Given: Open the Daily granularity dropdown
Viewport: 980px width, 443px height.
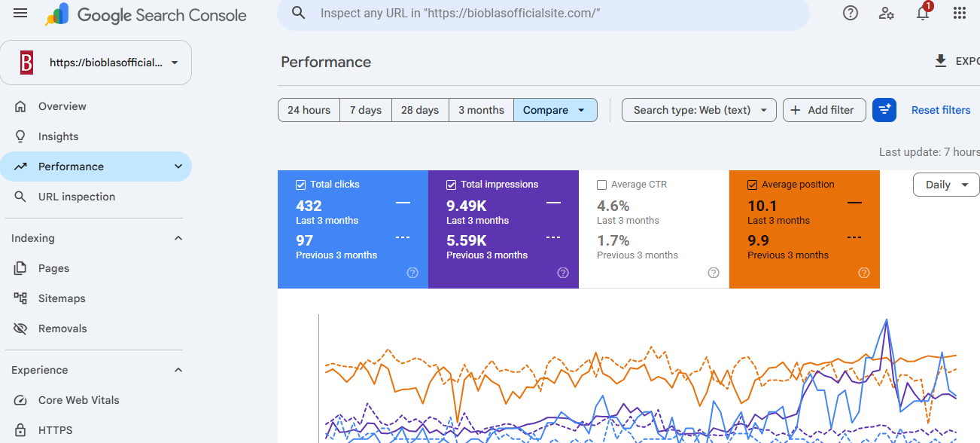Looking at the screenshot, I should (946, 185).
